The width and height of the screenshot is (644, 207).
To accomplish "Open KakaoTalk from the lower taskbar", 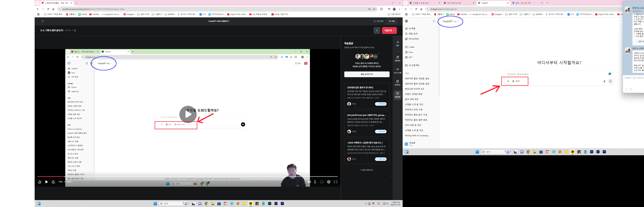I will click(251, 204).
